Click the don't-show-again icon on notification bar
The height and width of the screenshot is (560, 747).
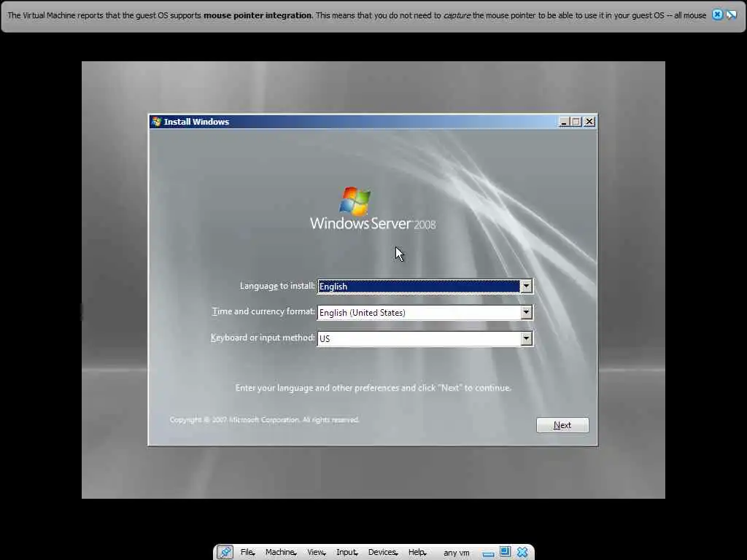coord(731,15)
